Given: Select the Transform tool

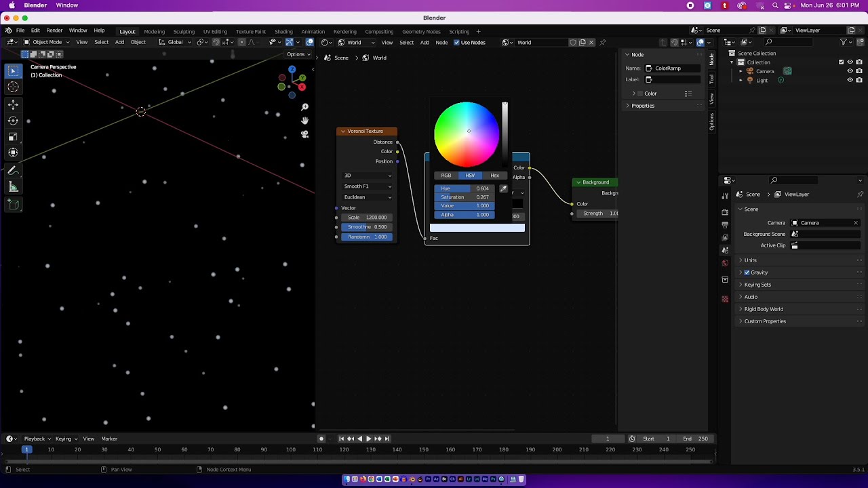Looking at the screenshot, I should [x=13, y=152].
